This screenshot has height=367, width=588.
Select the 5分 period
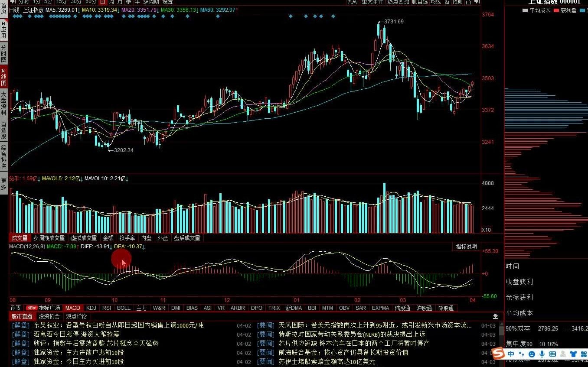[48, 2]
